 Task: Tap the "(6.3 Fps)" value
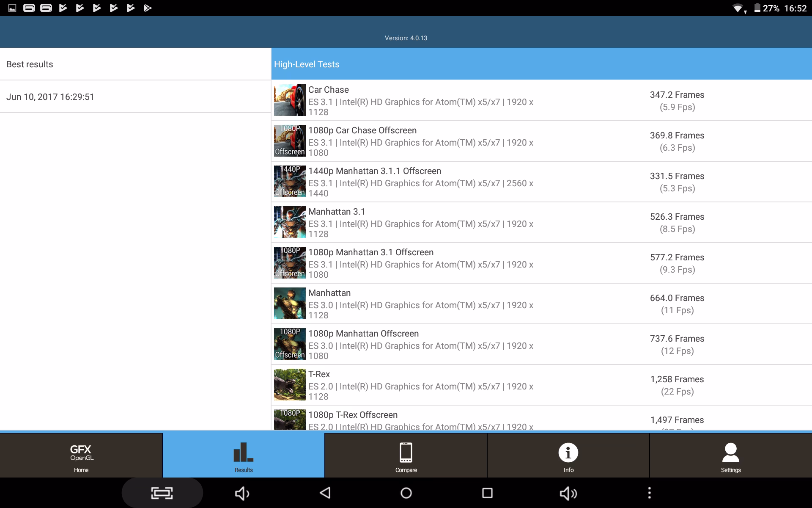click(678, 148)
